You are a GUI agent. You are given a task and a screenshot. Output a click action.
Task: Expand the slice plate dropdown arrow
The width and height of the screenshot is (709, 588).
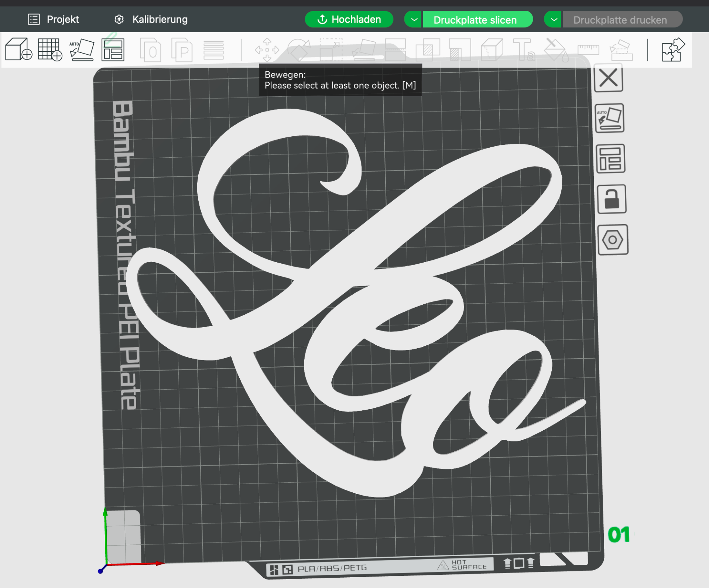[414, 20]
